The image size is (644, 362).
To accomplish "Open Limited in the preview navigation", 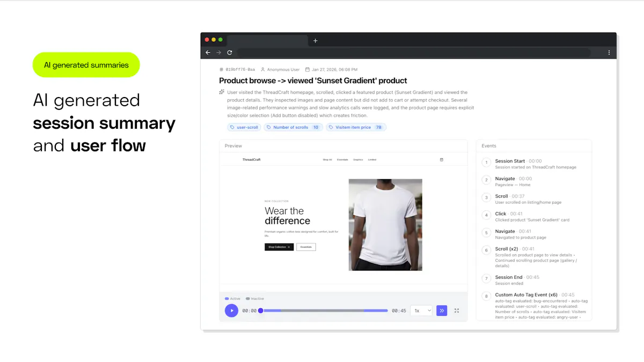I will click(x=372, y=159).
